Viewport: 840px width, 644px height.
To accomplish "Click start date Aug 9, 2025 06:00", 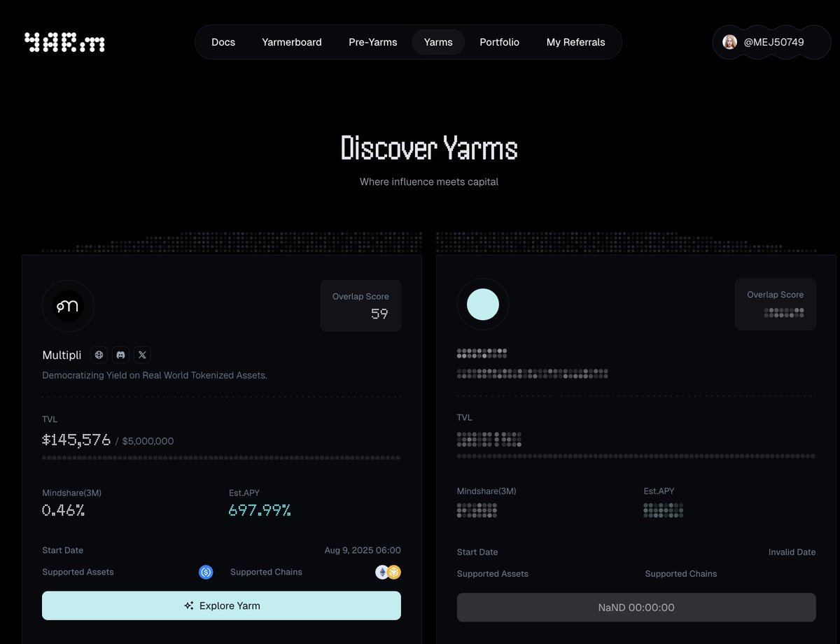I will pos(363,550).
